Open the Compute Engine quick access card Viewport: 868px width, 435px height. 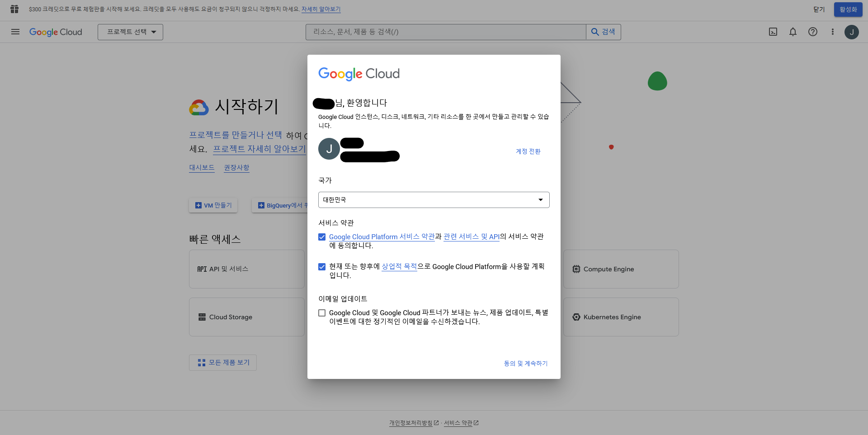pyautogui.click(x=621, y=269)
